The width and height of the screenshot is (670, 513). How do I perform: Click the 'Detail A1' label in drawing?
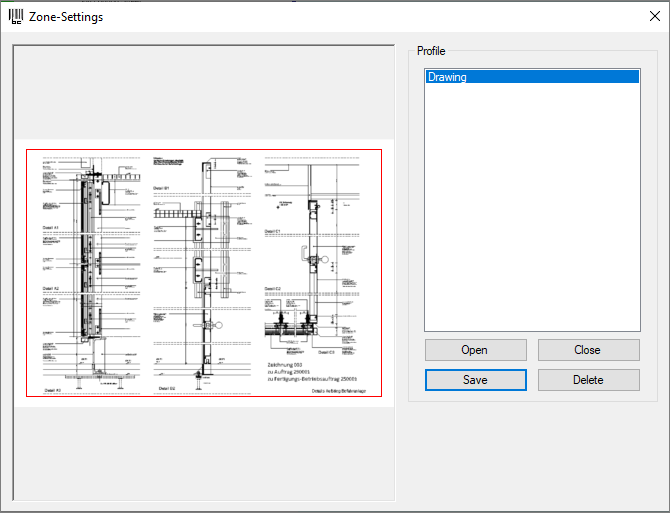(x=50, y=228)
